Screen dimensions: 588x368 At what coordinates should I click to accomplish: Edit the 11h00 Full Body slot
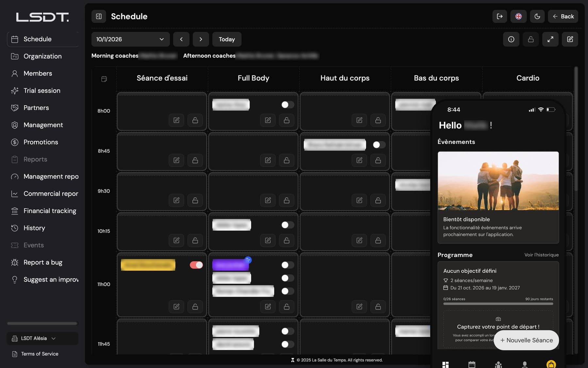(268, 307)
